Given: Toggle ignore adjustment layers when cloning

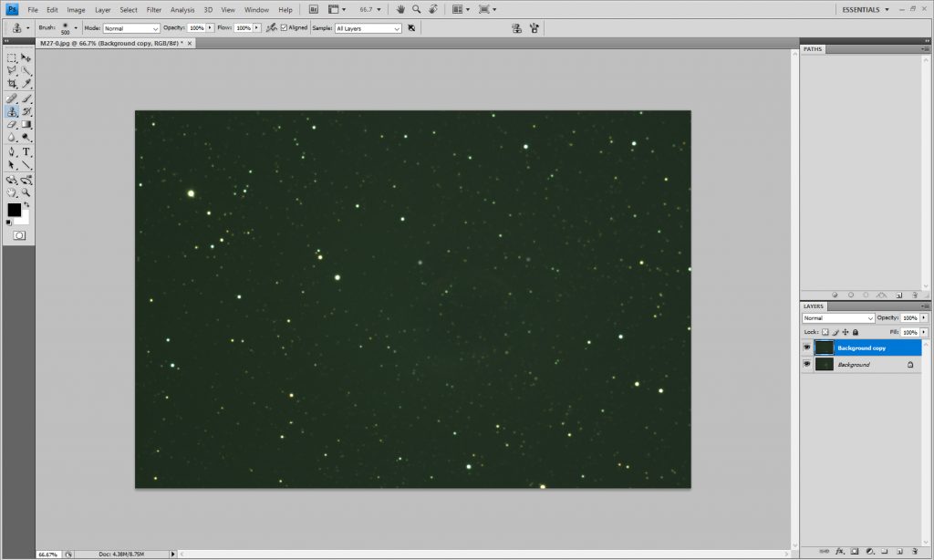Looking at the screenshot, I should [x=411, y=28].
